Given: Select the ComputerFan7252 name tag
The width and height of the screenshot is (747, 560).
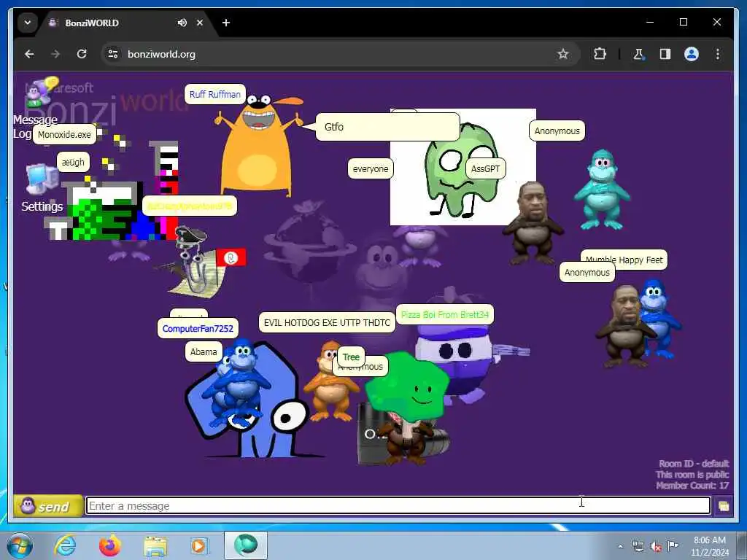Looking at the screenshot, I should [198, 329].
